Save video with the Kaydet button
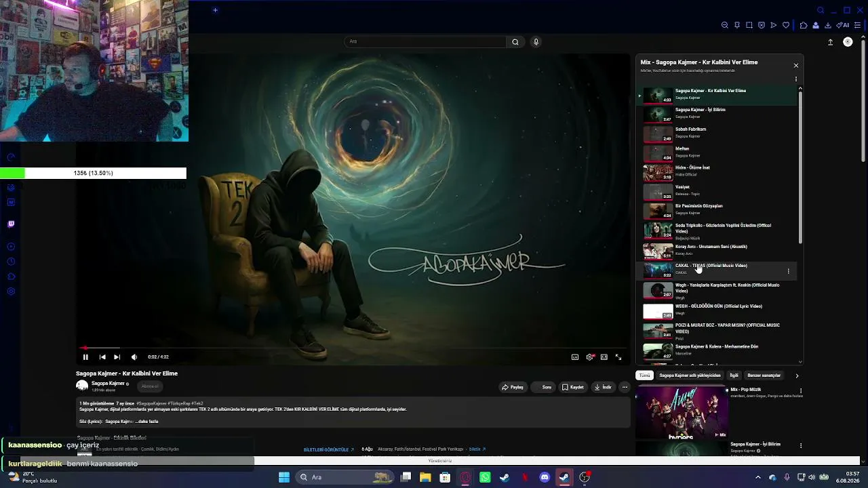The height and width of the screenshot is (488, 868). coord(573,388)
